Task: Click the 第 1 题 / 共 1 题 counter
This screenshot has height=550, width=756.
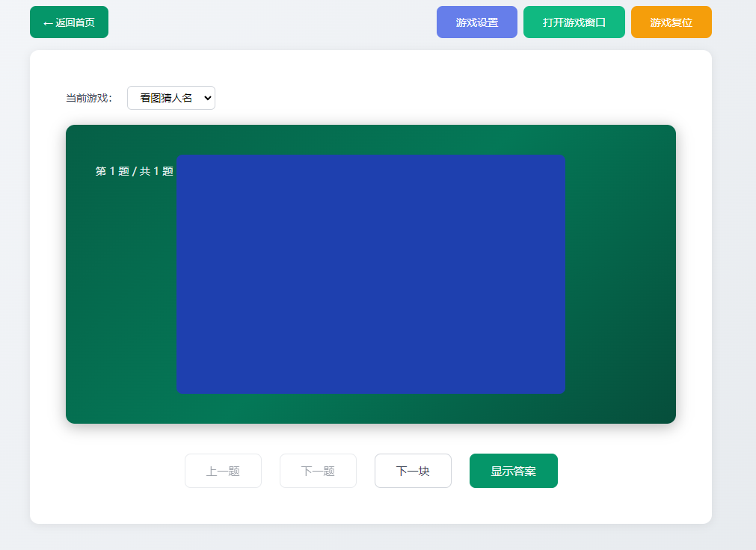Action: click(134, 171)
